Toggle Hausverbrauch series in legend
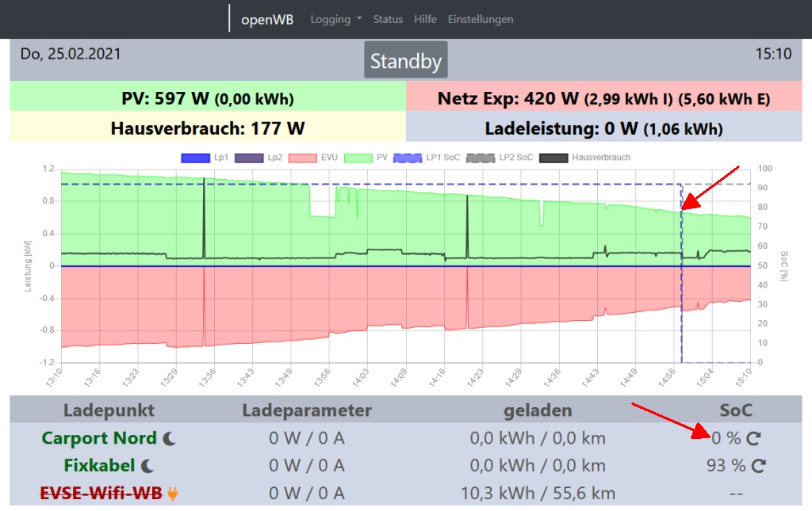 click(584, 158)
